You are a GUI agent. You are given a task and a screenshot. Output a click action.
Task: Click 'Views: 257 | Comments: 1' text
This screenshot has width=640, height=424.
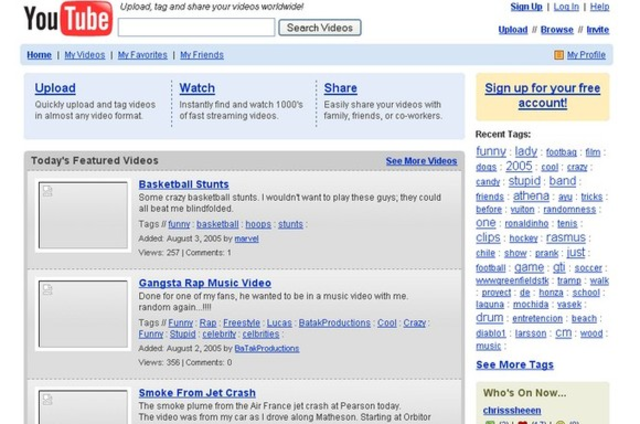click(x=185, y=253)
